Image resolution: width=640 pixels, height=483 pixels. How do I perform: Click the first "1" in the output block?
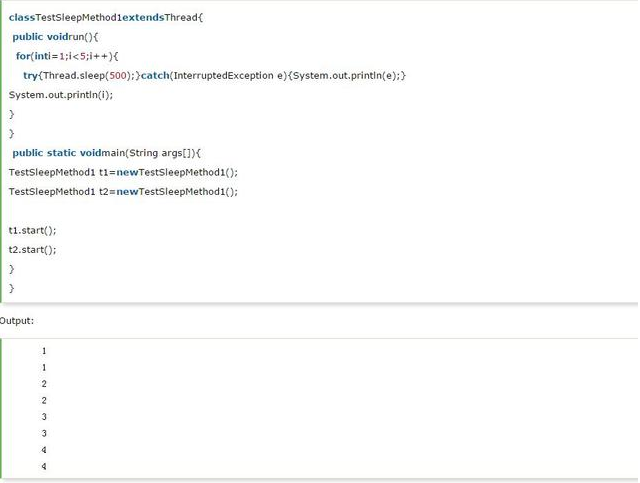click(44, 351)
